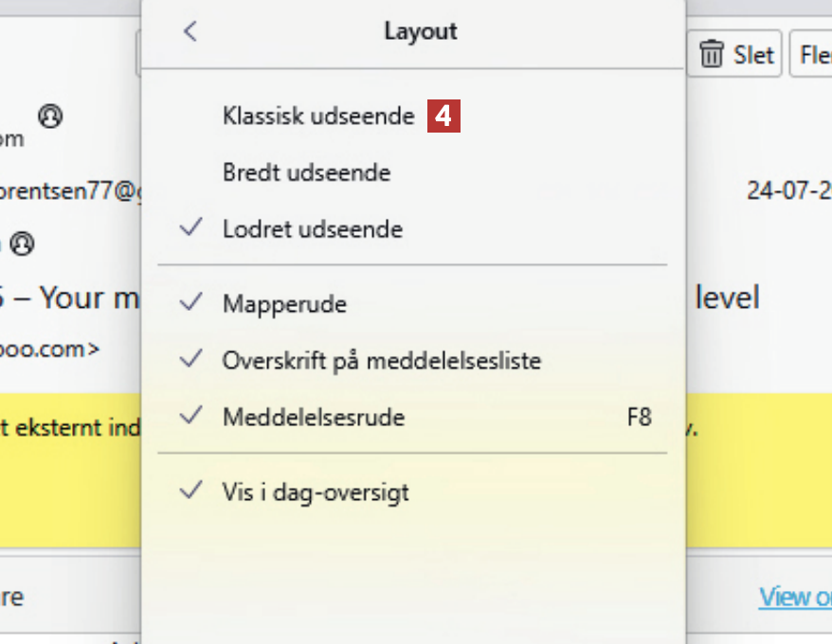Open the partially visible Fle button
832x644 pixels.
pos(813,54)
